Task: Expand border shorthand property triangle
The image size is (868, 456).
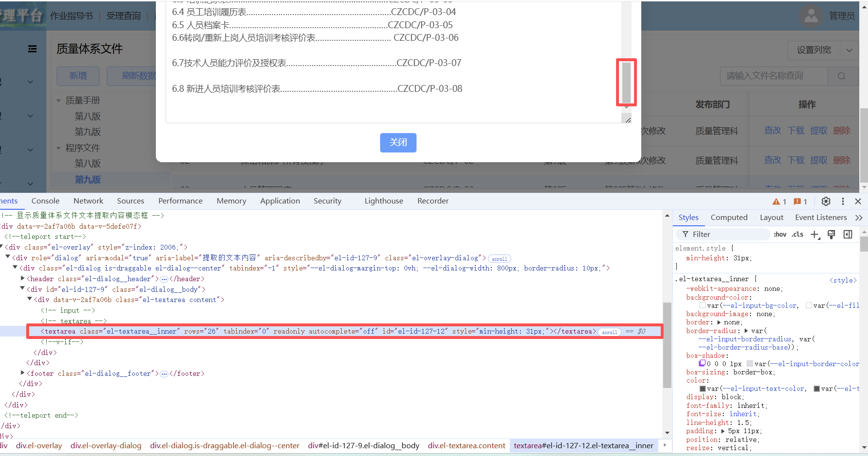Action: pyautogui.click(x=718, y=322)
